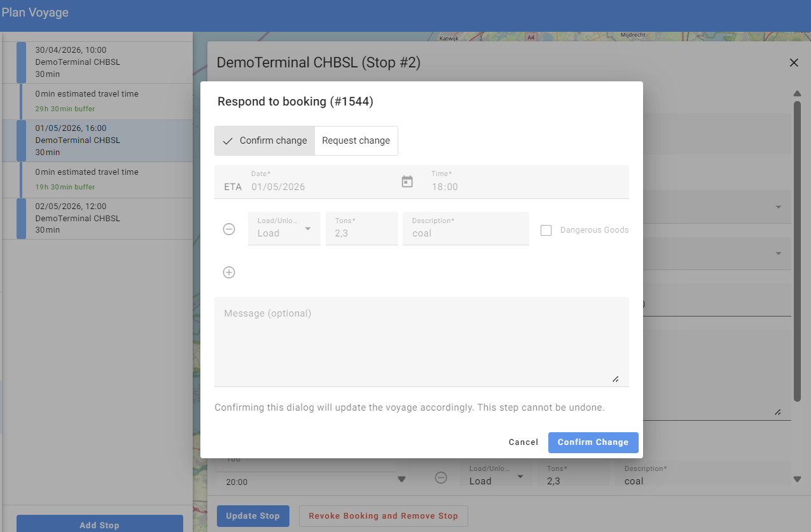Click the stop panel vertical scrollbar
This screenshot has height=532, width=811.
tap(797, 254)
